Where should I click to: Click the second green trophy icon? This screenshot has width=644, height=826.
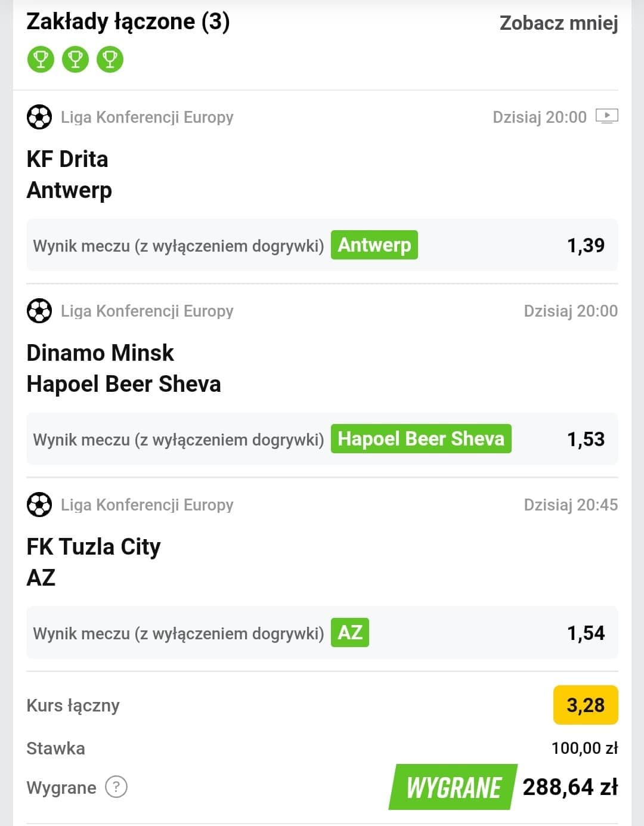[75, 59]
